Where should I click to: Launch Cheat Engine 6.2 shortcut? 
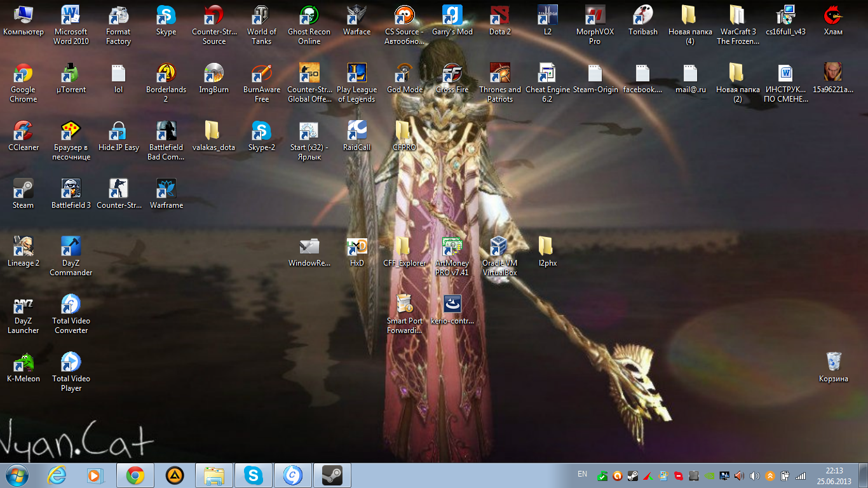tap(548, 83)
